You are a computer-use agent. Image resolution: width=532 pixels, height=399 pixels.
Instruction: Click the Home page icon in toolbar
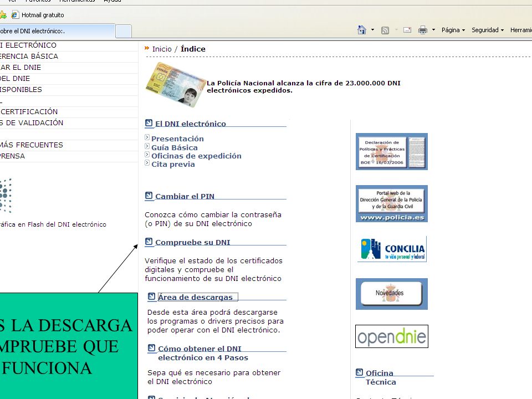[362, 30]
